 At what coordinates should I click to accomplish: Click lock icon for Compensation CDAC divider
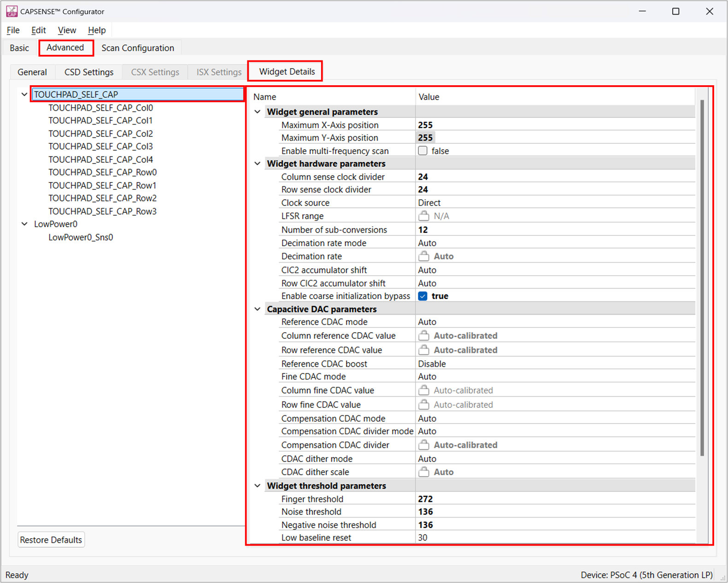click(423, 445)
